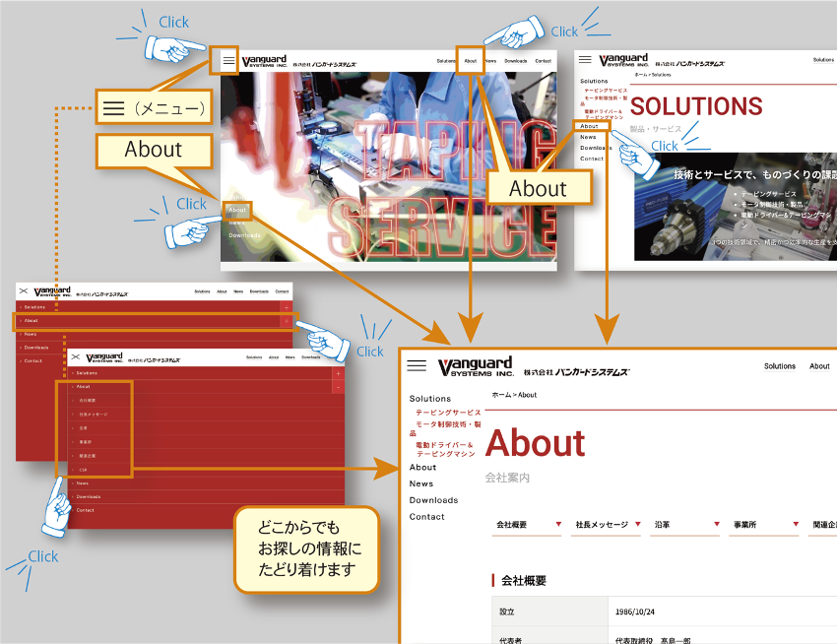
Task: Click Vanguard Systems logo on large About page
Action: click(477, 365)
